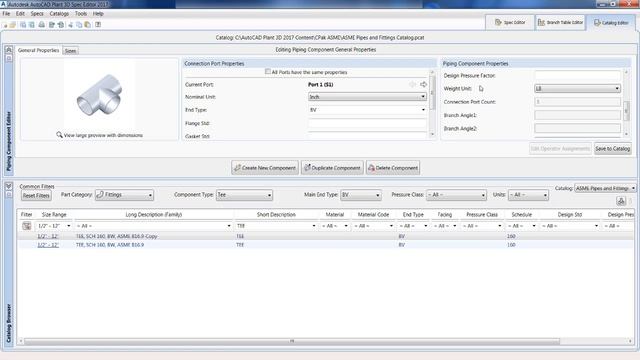640x360 pixels.
Task: Click the print icon in the toolbar
Action: 41,25
